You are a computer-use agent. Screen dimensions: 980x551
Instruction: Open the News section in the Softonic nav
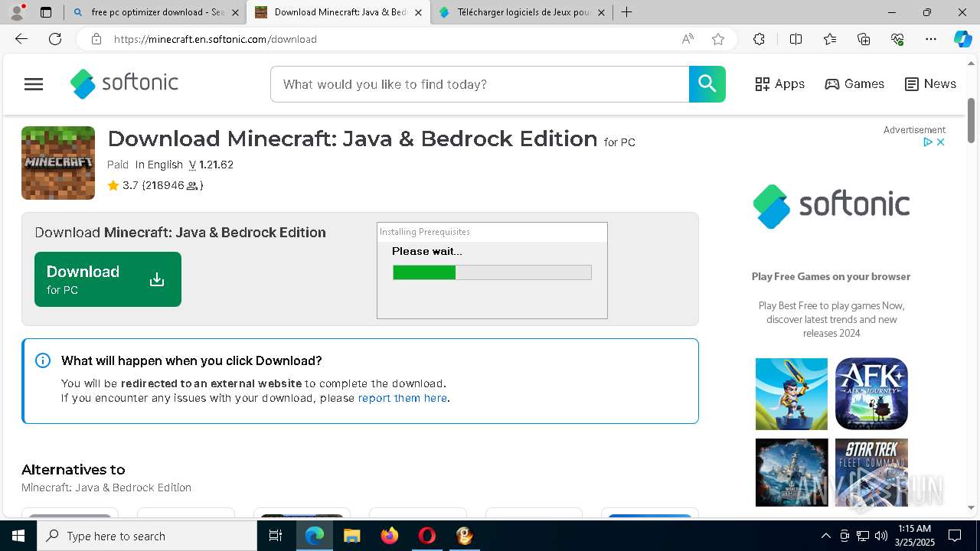930,84
